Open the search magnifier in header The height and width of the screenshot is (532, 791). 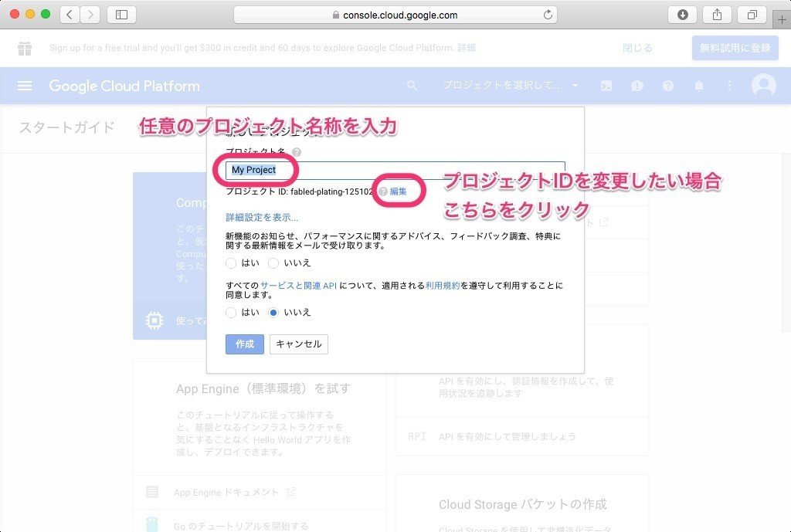click(x=412, y=86)
